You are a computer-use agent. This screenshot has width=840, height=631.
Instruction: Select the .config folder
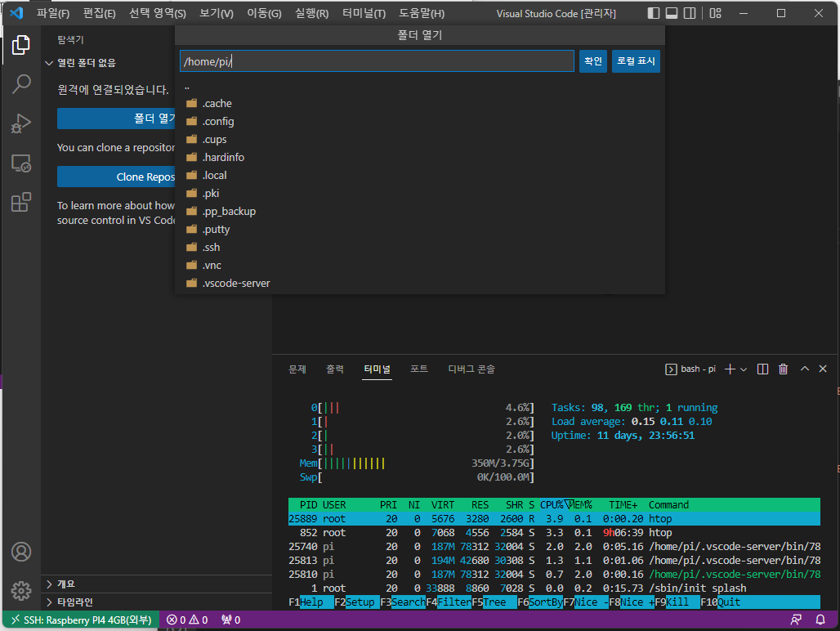click(x=420, y=122)
